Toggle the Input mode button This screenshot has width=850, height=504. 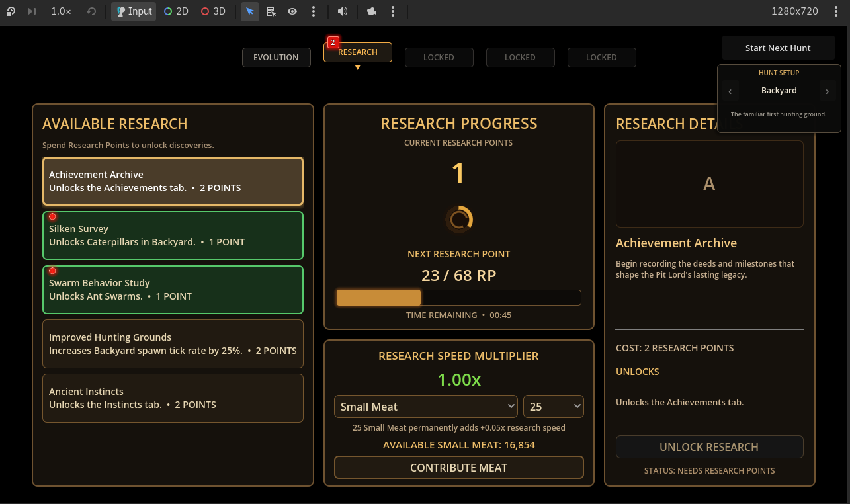point(134,11)
